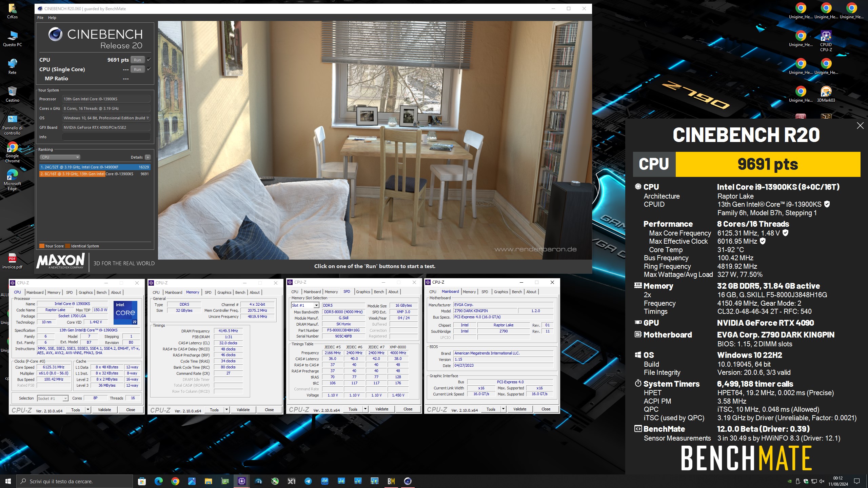Switch to Bench tab in CPU-Z CPU window

click(101, 292)
